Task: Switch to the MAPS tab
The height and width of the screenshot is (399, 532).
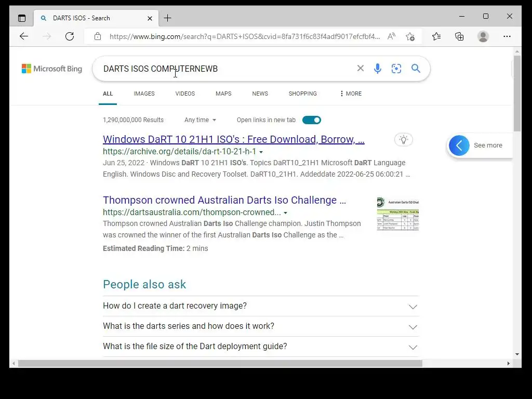Action: (223, 94)
